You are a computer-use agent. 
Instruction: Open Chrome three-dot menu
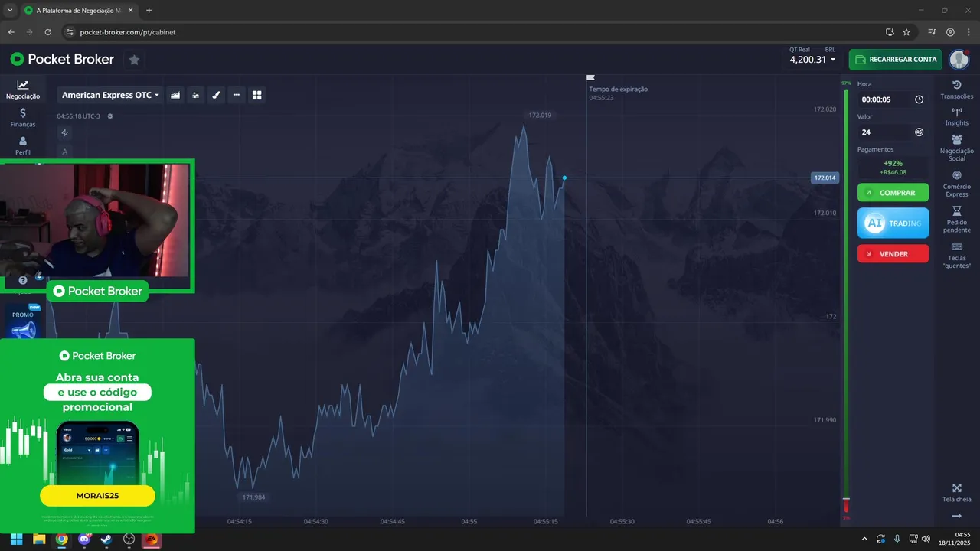click(x=968, y=32)
